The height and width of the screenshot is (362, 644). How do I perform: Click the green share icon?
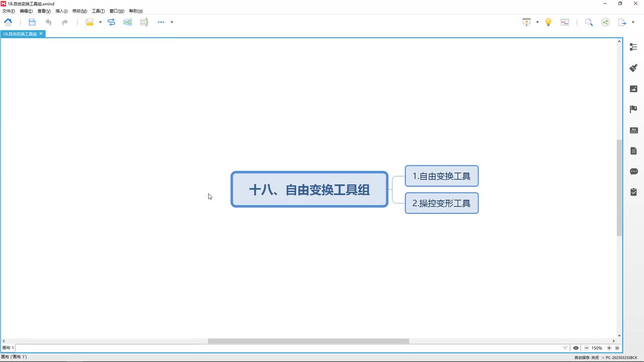605,22
